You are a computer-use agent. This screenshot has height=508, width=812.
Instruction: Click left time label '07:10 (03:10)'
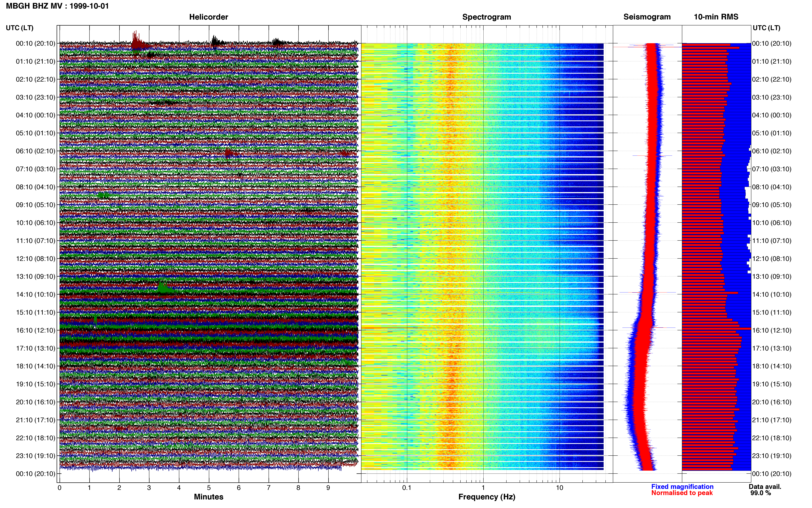36,169
